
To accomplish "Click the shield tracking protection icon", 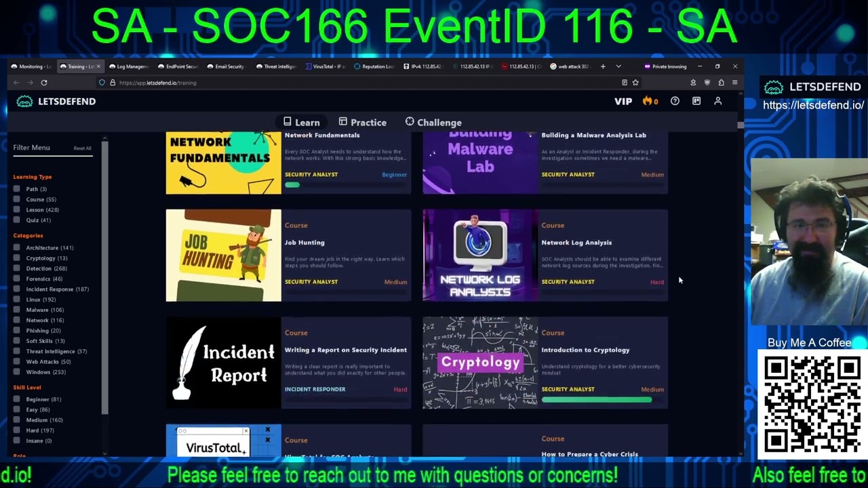I will point(102,83).
